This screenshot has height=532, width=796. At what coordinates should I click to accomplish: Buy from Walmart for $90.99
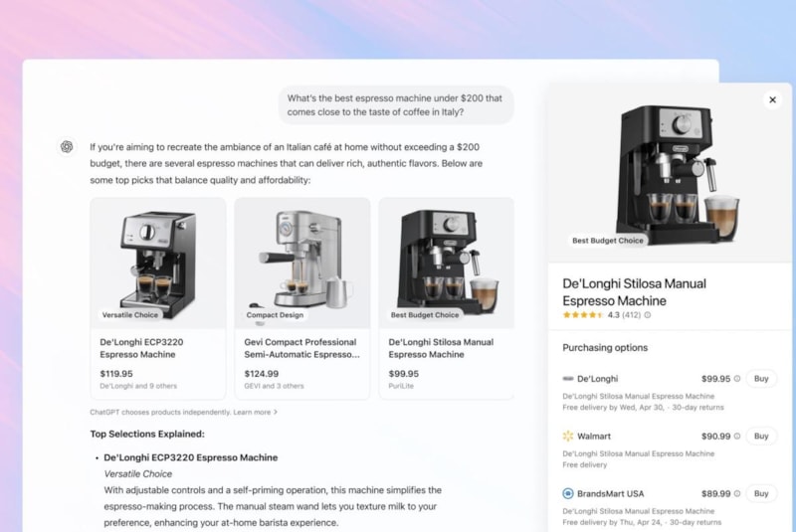coord(761,437)
